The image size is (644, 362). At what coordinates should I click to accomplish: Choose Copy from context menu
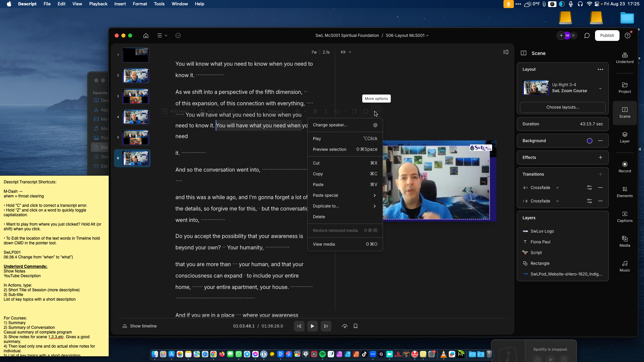[345, 174]
